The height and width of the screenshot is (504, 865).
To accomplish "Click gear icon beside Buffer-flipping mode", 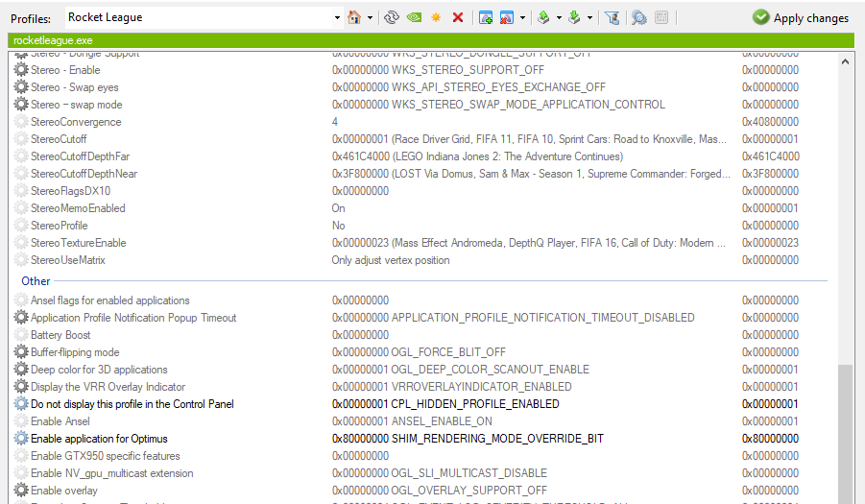I will click(x=21, y=351).
